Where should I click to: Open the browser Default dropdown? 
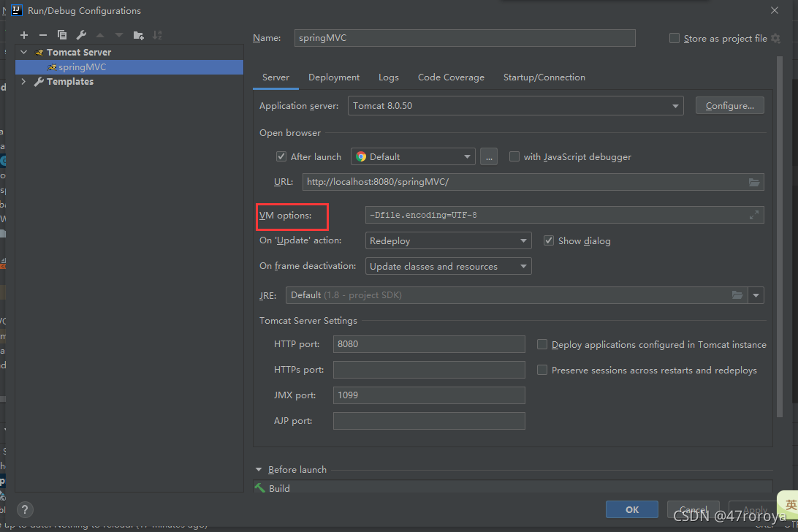point(413,157)
